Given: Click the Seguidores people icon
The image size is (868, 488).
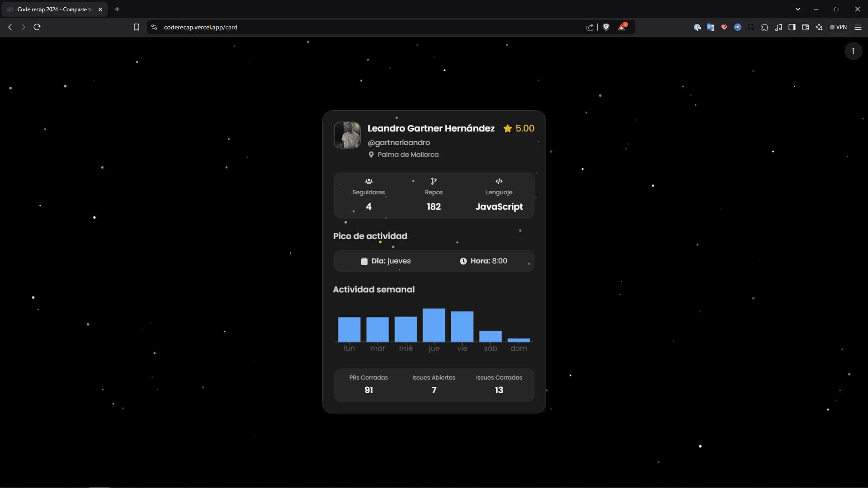Looking at the screenshot, I should pos(368,181).
